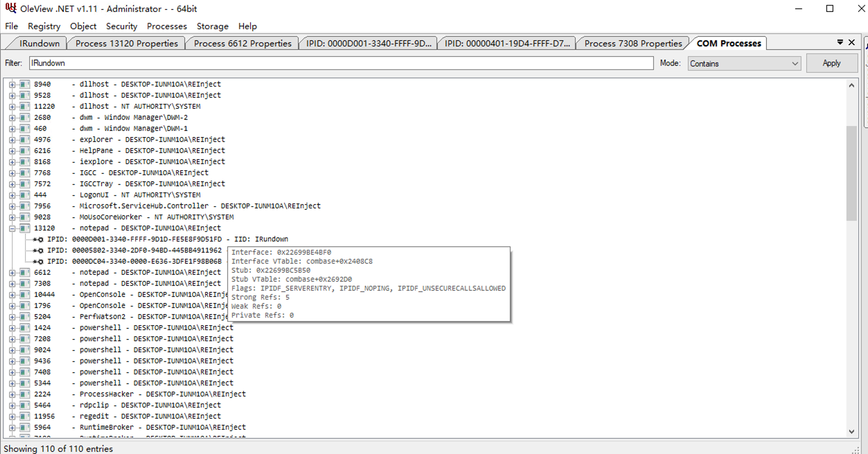Expand the rdpclip 5464 process node

tap(12, 406)
